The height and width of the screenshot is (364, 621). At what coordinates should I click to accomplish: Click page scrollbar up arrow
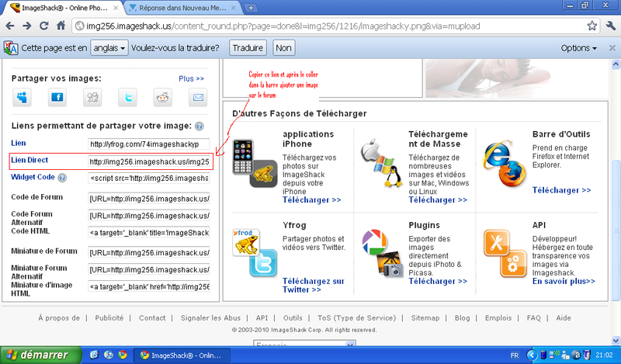(x=616, y=64)
